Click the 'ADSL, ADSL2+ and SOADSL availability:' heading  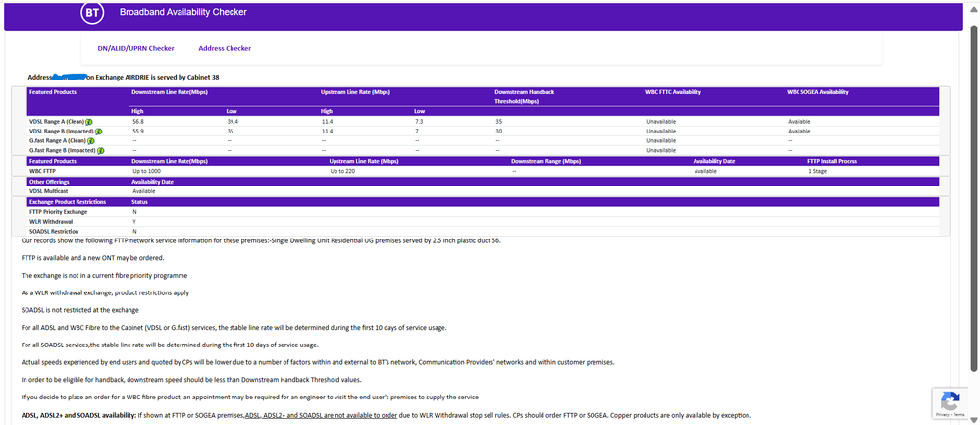click(78, 415)
